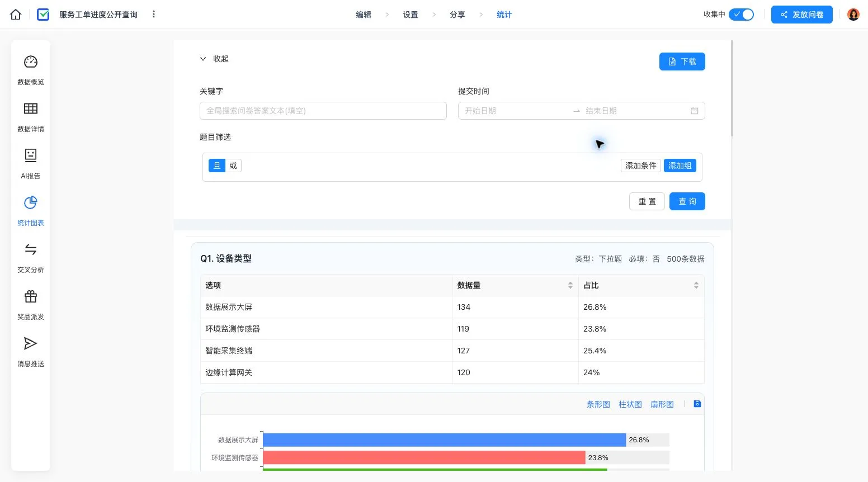Click 结束日期 end date field
Viewport: 868px width, 482px height.
(635, 111)
